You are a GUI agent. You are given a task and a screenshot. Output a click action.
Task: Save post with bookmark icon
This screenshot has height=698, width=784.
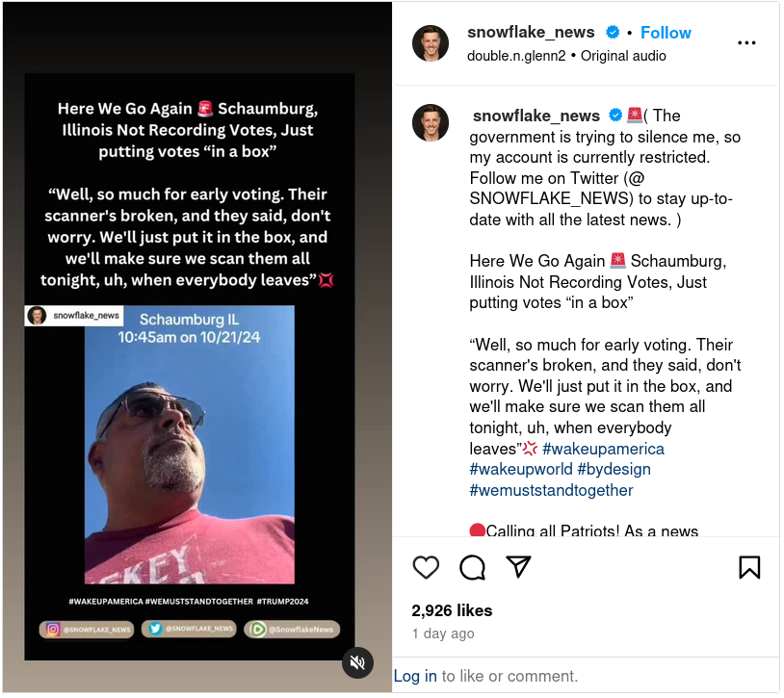point(750,568)
